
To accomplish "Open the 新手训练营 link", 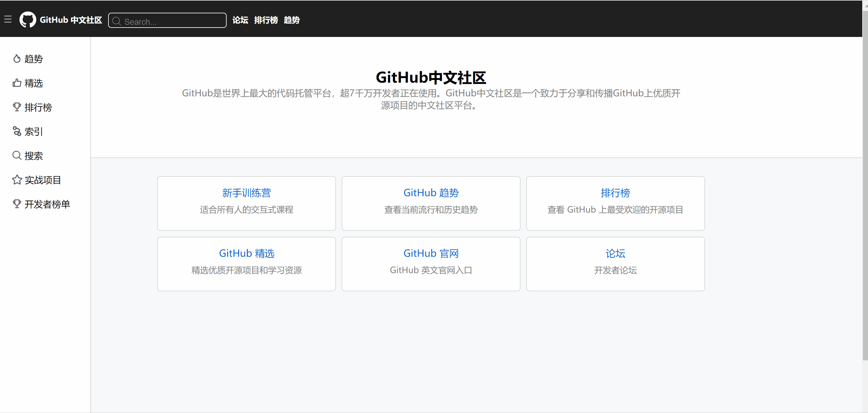I will click(x=246, y=193).
